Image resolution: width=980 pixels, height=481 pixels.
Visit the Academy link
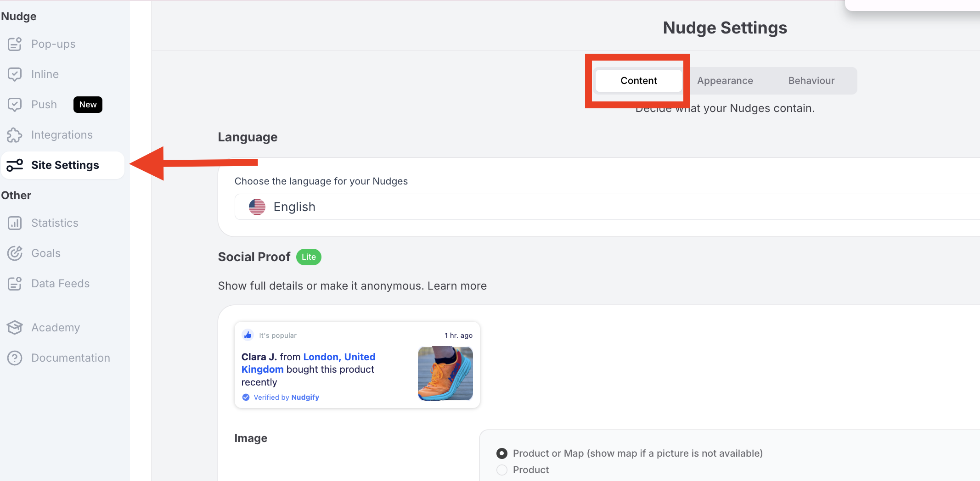click(56, 328)
